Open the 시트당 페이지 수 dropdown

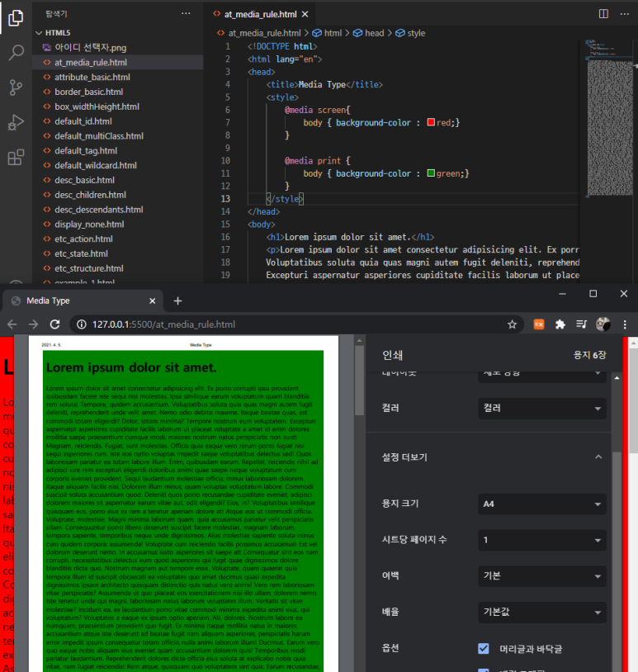point(542,540)
